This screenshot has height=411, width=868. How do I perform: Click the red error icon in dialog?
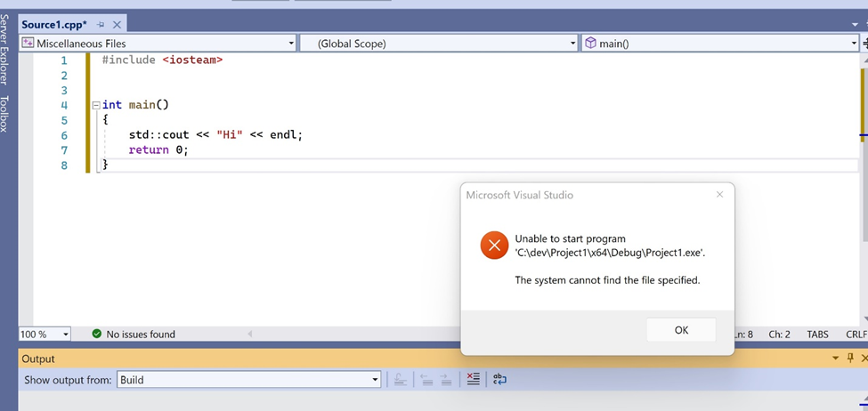tap(494, 246)
